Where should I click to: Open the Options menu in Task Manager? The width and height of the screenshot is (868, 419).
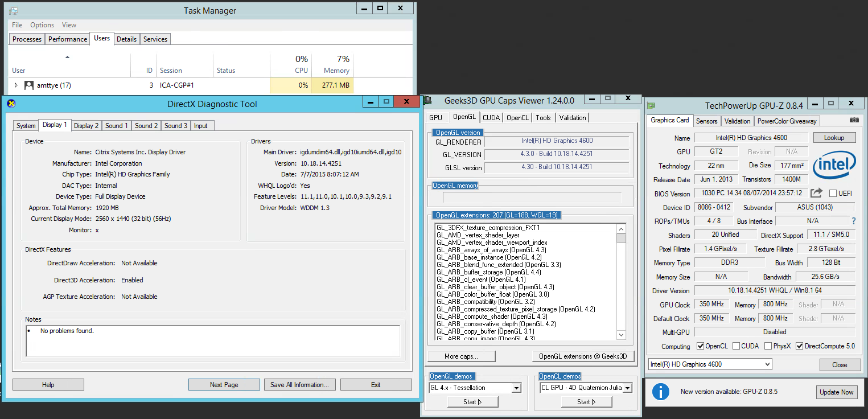pyautogui.click(x=42, y=25)
